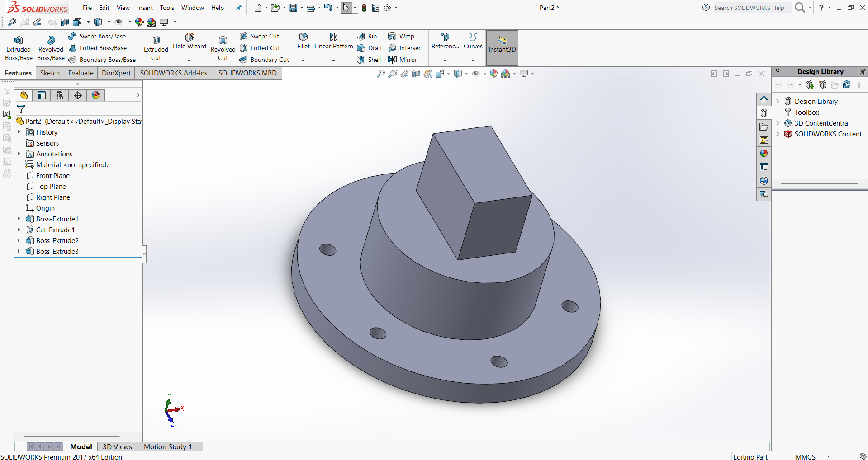Select the Revolved Cut tool

click(223, 48)
